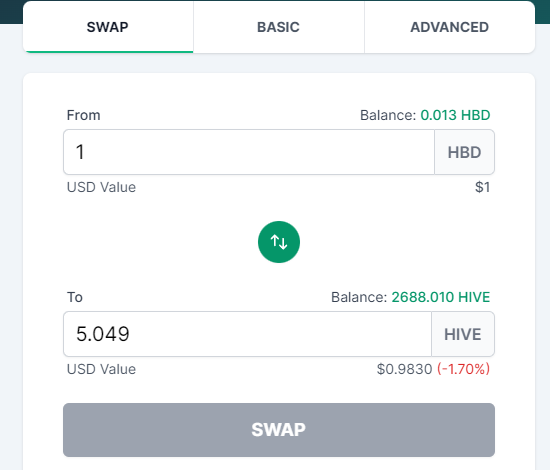Click the 0.013 HBD balance link
Image resolution: width=550 pixels, height=470 pixels.
pos(455,115)
